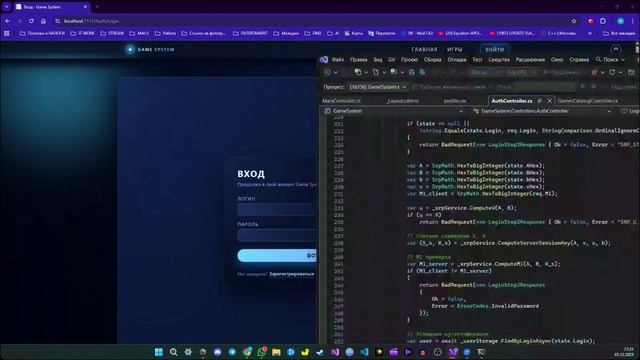Reload the localhost page
Image resolution: width=640 pixels, height=360 pixels.
[31, 21]
